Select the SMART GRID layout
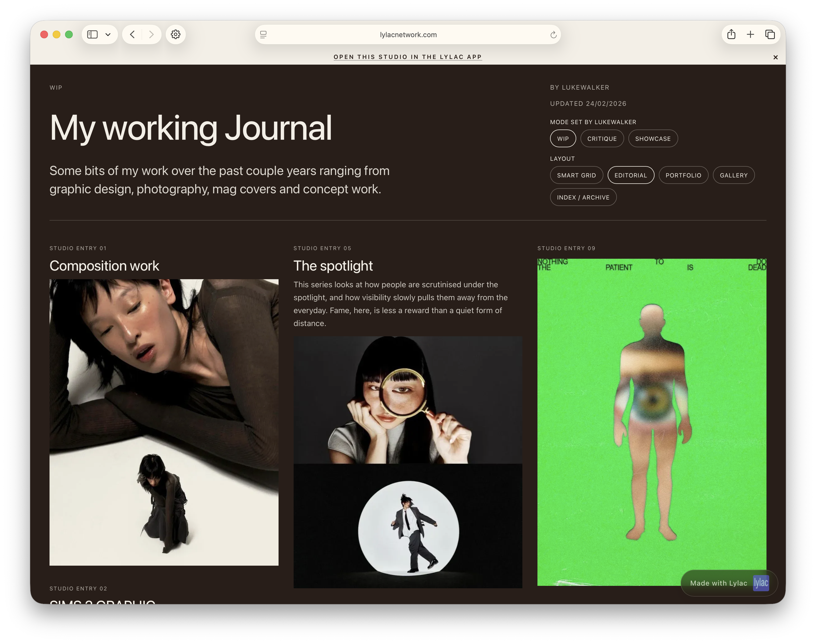816x644 pixels. pos(576,175)
